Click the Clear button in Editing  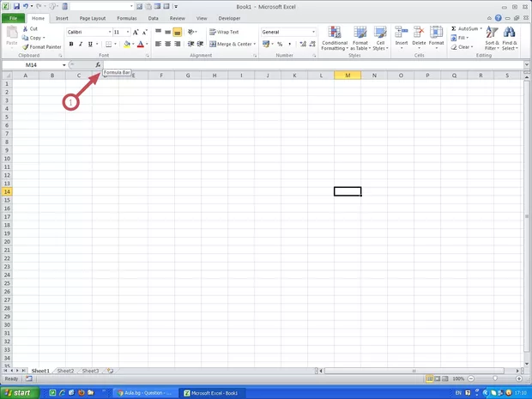click(x=461, y=47)
